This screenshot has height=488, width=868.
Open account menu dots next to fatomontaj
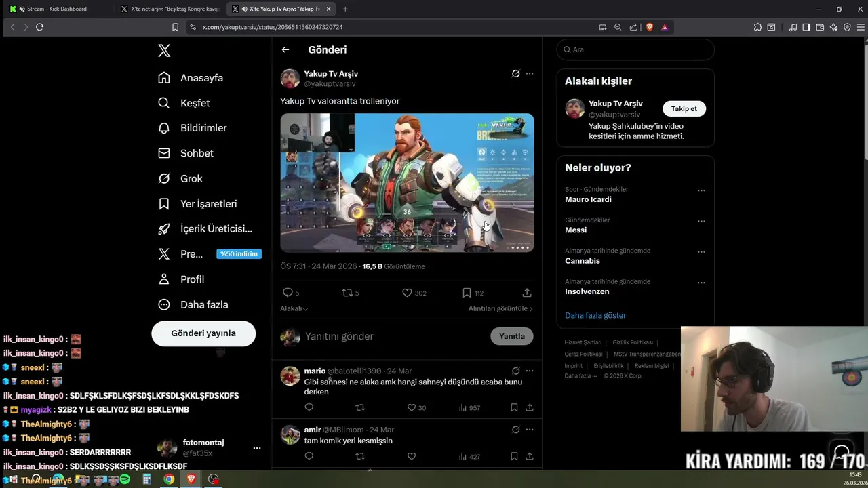[x=257, y=448]
